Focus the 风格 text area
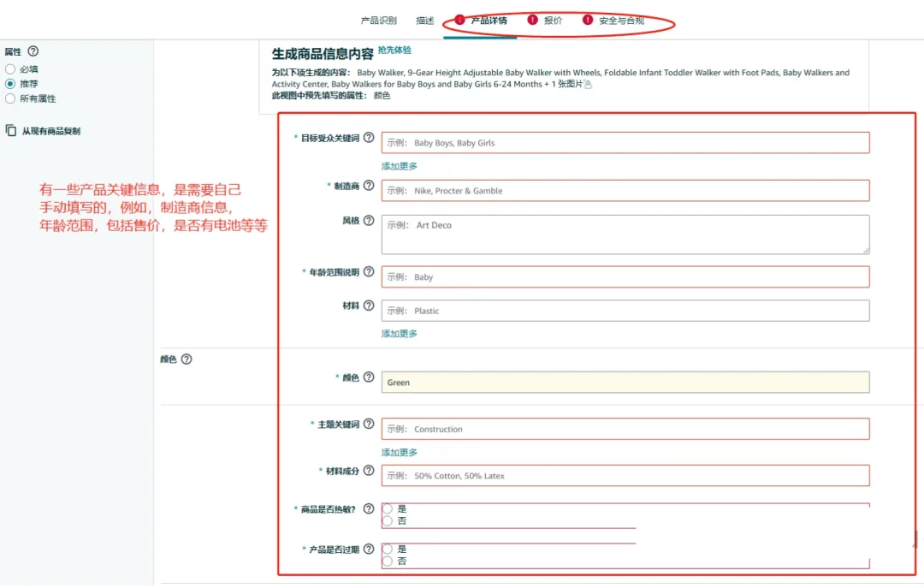924x588 pixels. [x=625, y=235]
